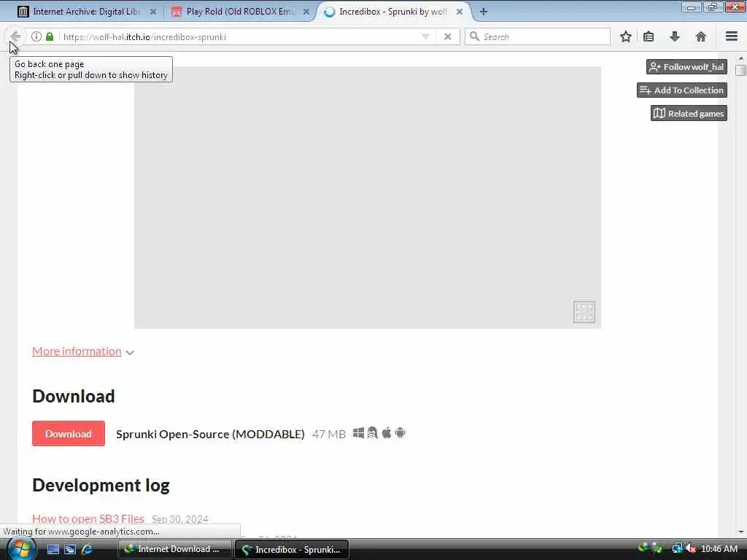Click Switch between windows quick launch icon
The image size is (747, 560).
[x=70, y=549]
